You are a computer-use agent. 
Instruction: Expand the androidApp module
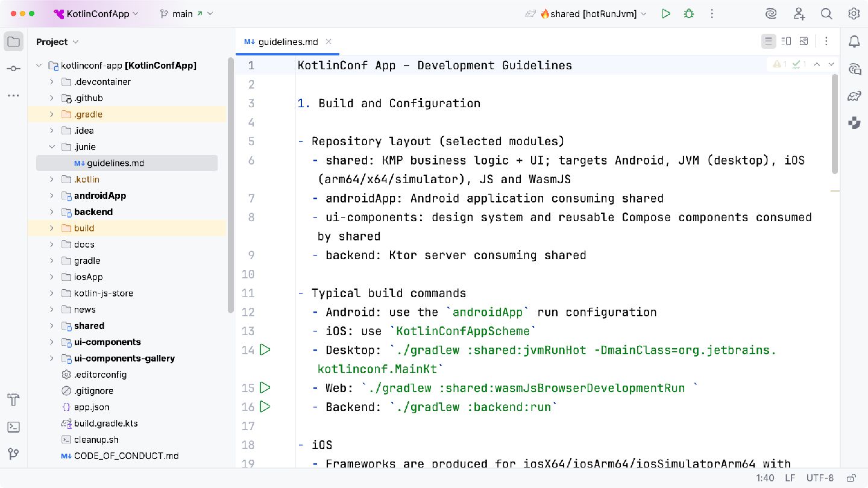click(x=52, y=196)
